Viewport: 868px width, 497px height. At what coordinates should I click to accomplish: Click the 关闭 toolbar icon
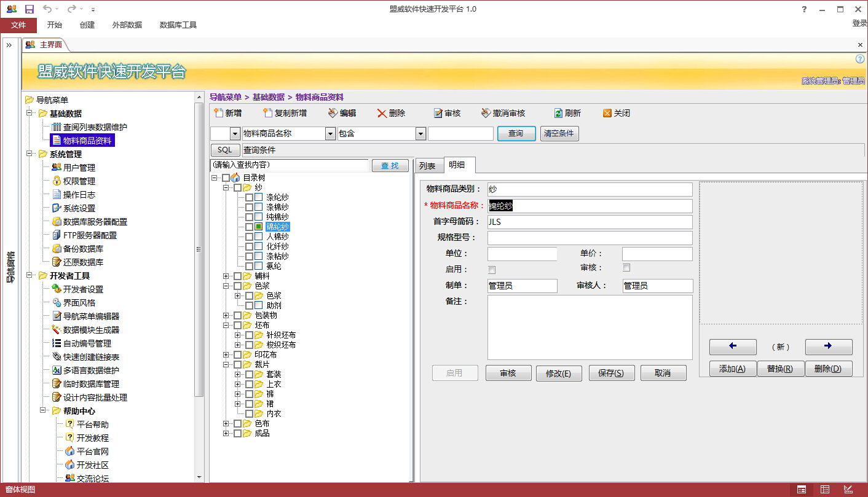(607, 113)
